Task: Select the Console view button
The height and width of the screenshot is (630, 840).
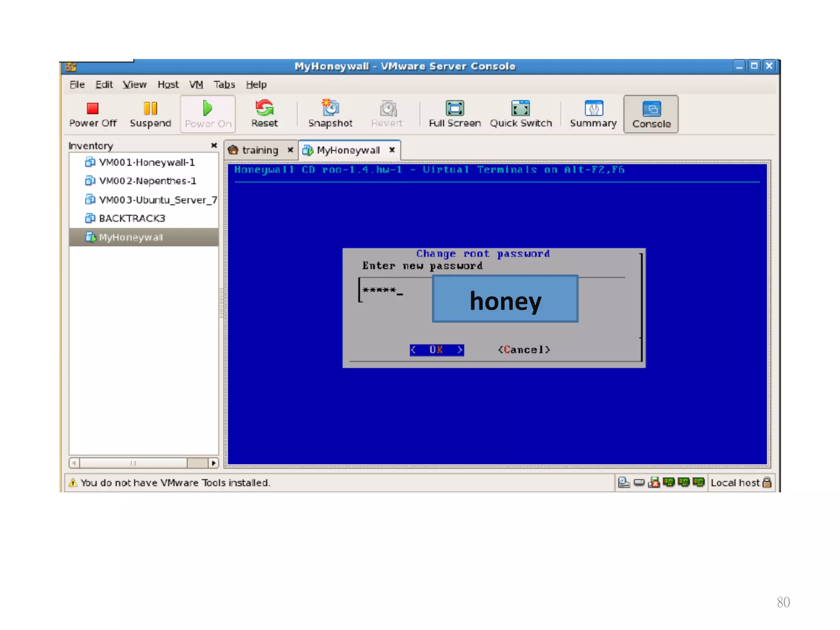Action: pos(651,114)
